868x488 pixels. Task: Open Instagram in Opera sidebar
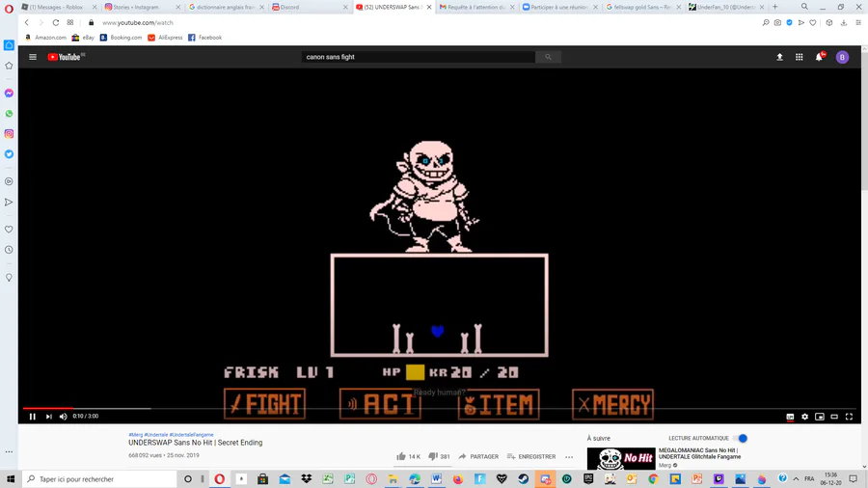click(9, 134)
